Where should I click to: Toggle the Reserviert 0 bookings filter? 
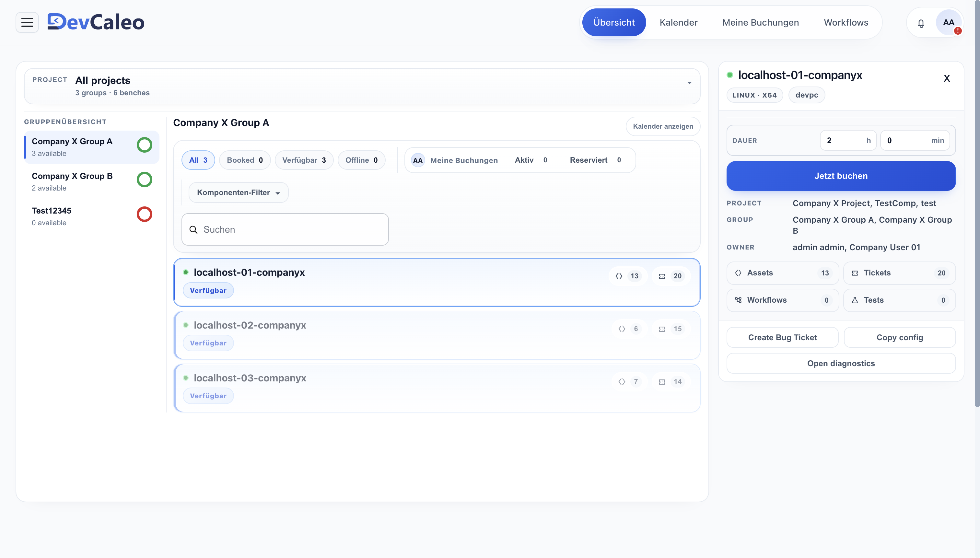click(595, 160)
